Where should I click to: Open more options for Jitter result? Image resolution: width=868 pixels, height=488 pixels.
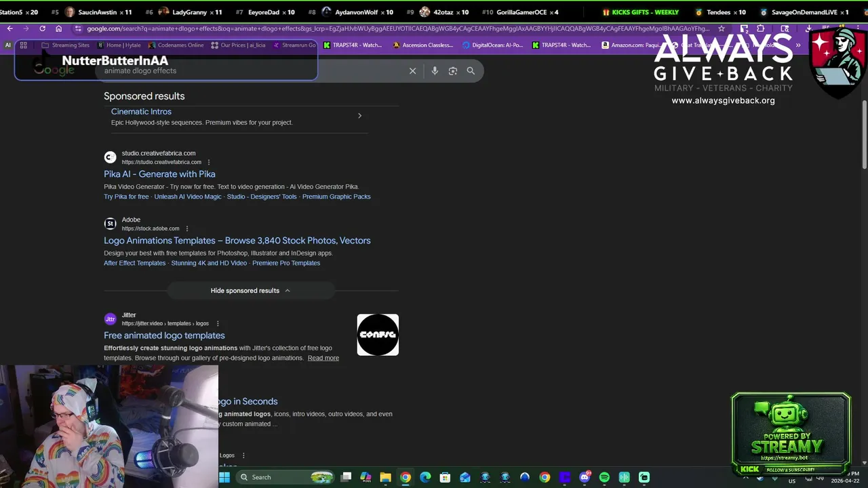click(x=218, y=323)
